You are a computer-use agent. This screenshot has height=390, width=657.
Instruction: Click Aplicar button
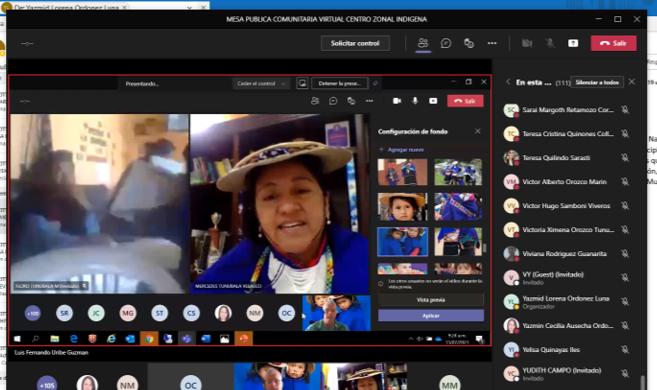[431, 315]
